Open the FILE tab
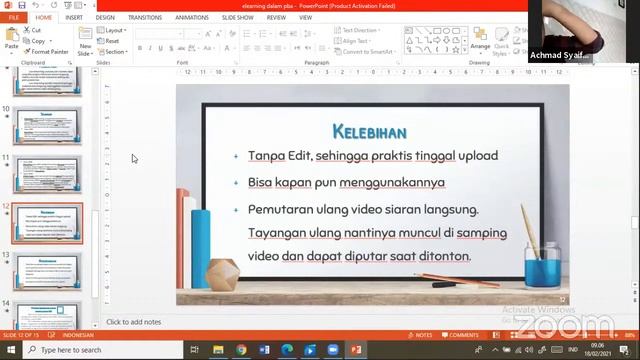The height and width of the screenshot is (360, 640). coord(13,18)
